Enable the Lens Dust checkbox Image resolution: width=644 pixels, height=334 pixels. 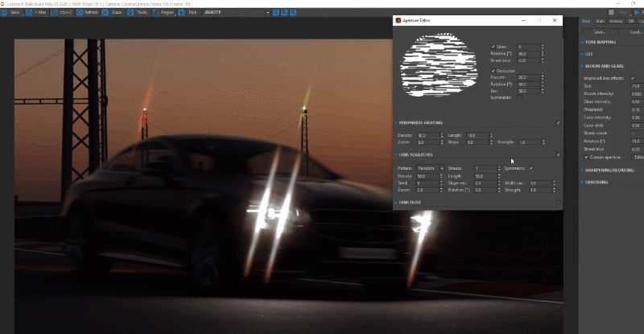[x=558, y=204]
